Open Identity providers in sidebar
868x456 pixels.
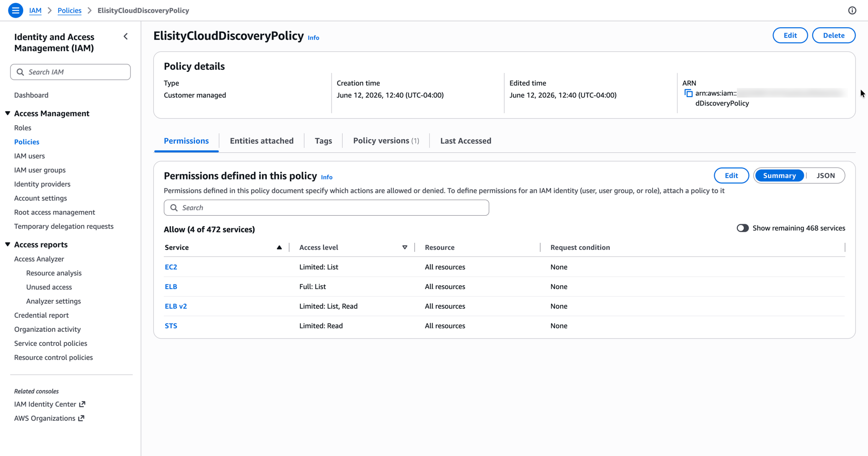coord(42,184)
